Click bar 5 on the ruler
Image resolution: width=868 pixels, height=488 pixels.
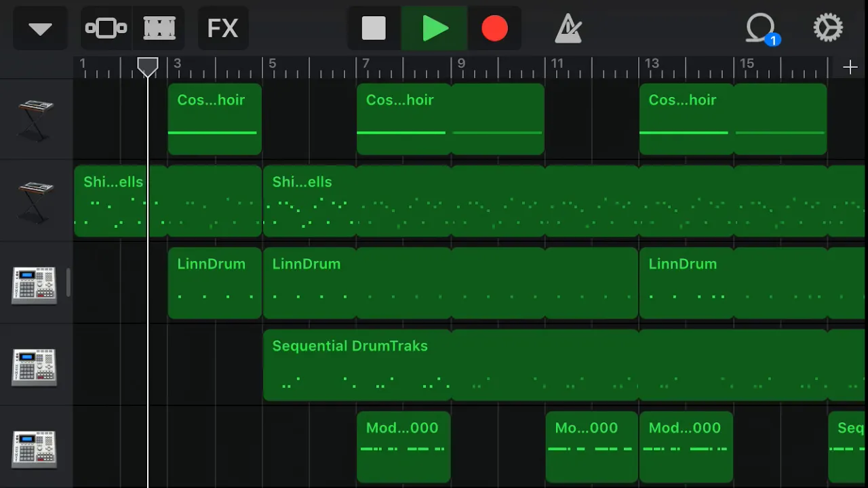(x=272, y=64)
